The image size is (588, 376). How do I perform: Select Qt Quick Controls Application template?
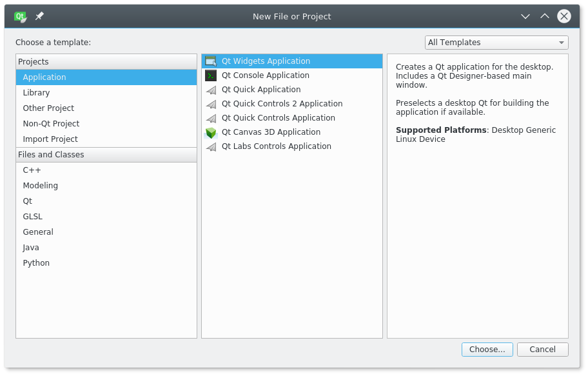278,118
